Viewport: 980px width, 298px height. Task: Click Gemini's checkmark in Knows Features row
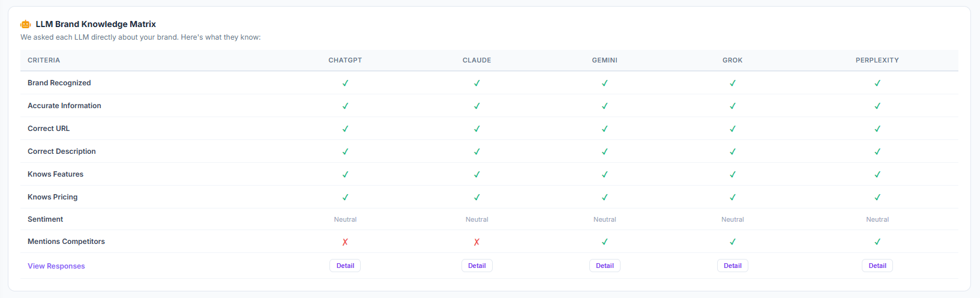605,175
